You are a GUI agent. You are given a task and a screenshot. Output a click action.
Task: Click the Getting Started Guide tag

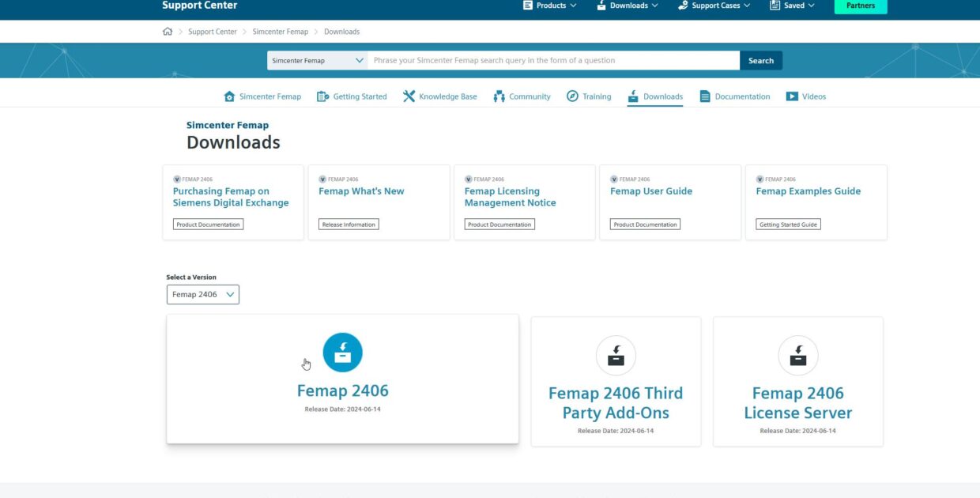788,224
